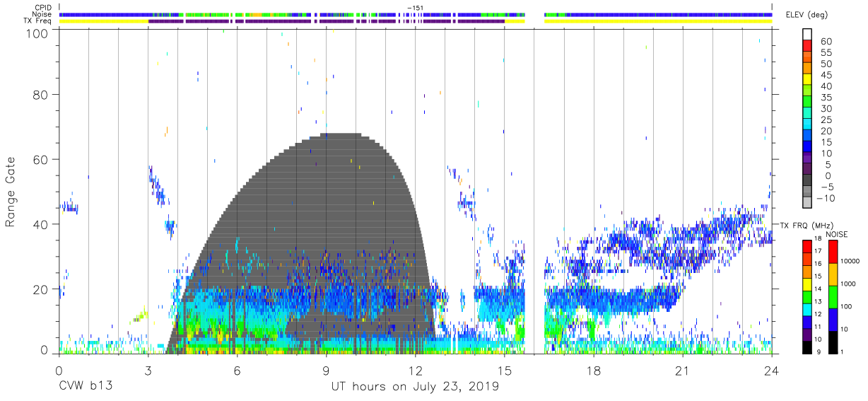This screenshot has height=401, width=868.
Task: Click the 20 tick on the Range Gate axis
Action: pos(40,289)
